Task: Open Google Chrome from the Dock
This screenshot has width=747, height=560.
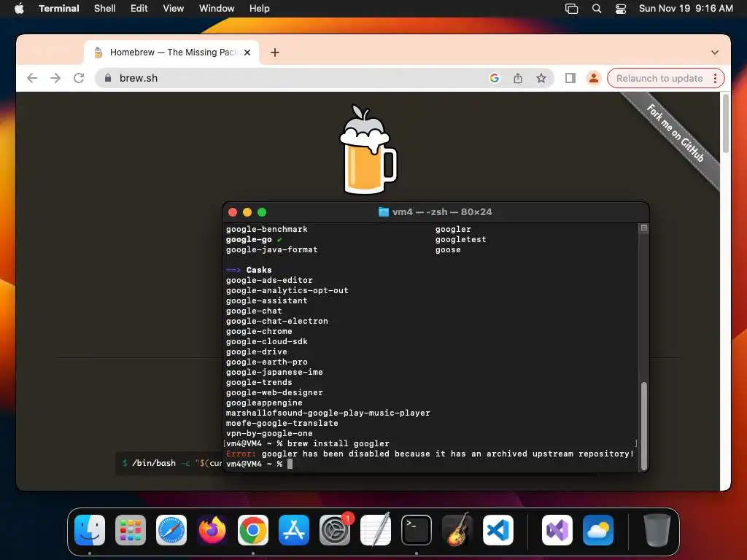Action: click(x=253, y=529)
